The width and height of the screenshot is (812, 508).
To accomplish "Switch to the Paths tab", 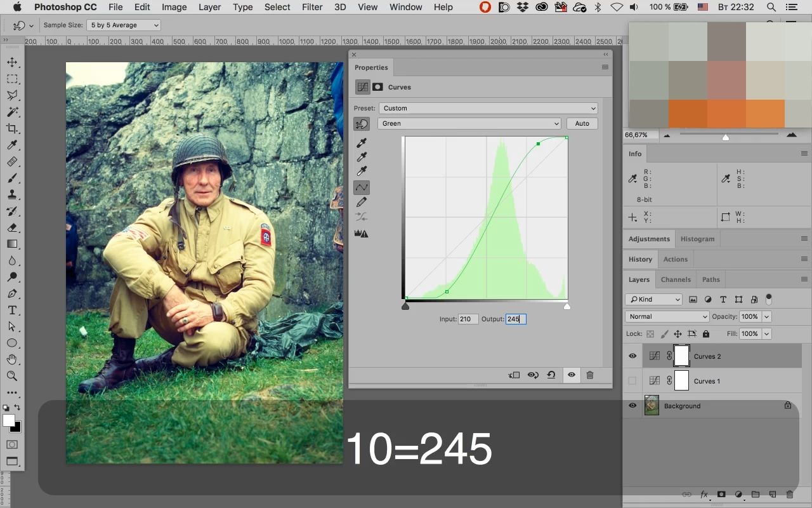I will tap(711, 279).
